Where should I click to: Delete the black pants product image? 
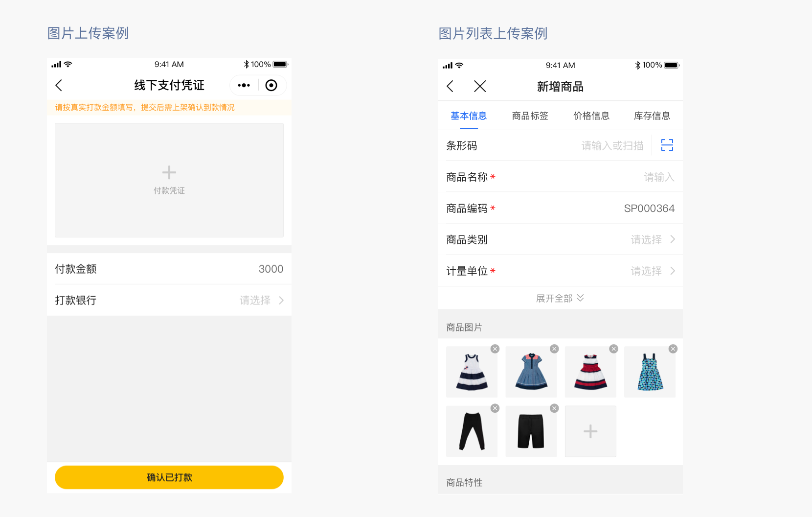[x=495, y=408]
